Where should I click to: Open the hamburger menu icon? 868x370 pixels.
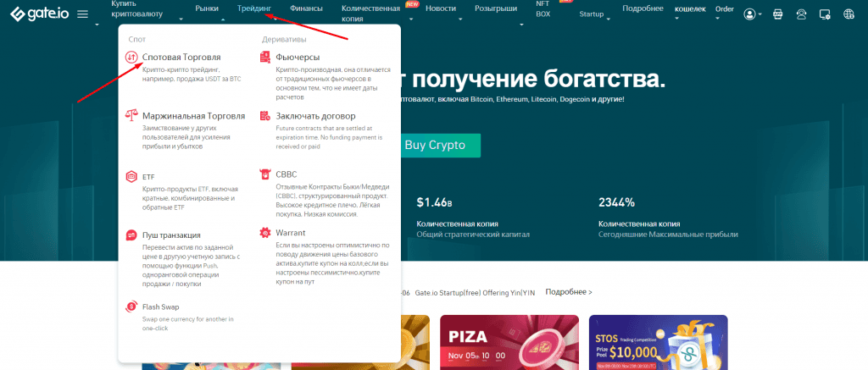[82, 14]
